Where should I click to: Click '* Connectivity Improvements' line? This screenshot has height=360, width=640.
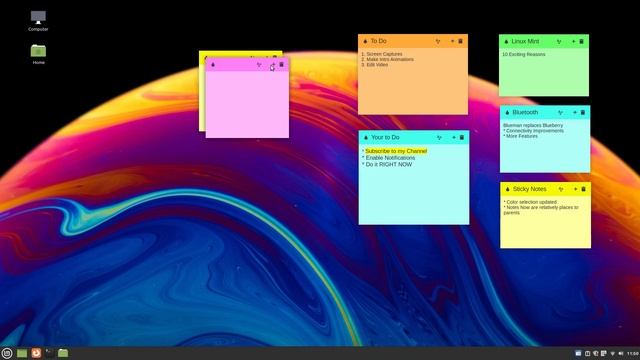533,131
